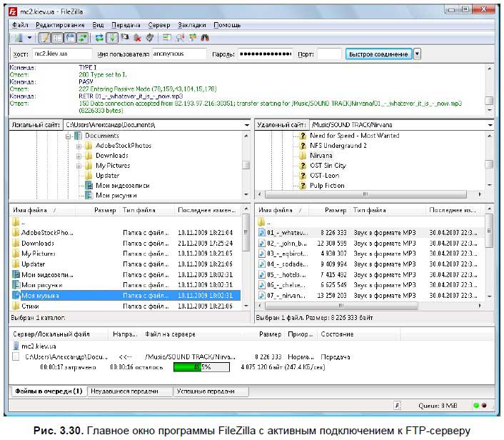The image size is (504, 440).
Task: Open the local site path dropdown
Action: click(246, 125)
